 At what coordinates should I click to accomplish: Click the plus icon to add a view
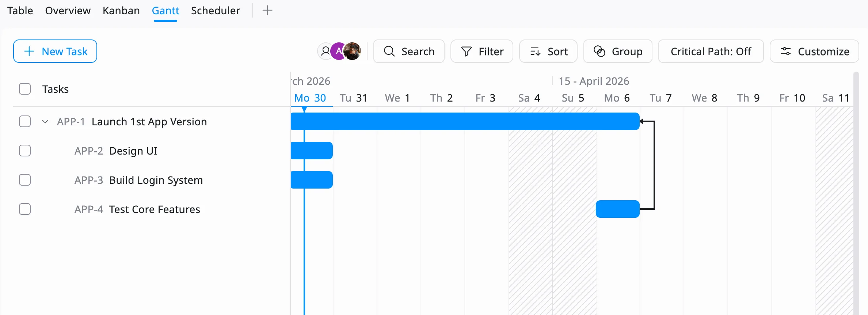coord(267,11)
